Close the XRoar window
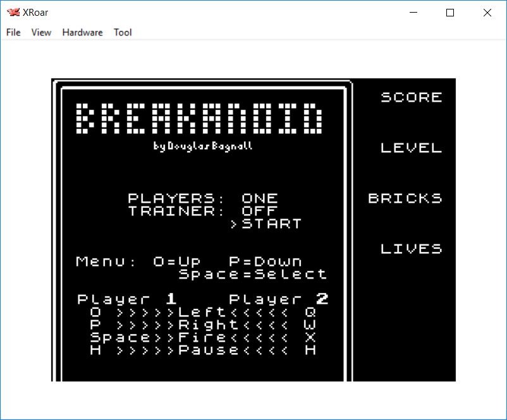Viewport: 507px width, 420px height. coord(487,12)
